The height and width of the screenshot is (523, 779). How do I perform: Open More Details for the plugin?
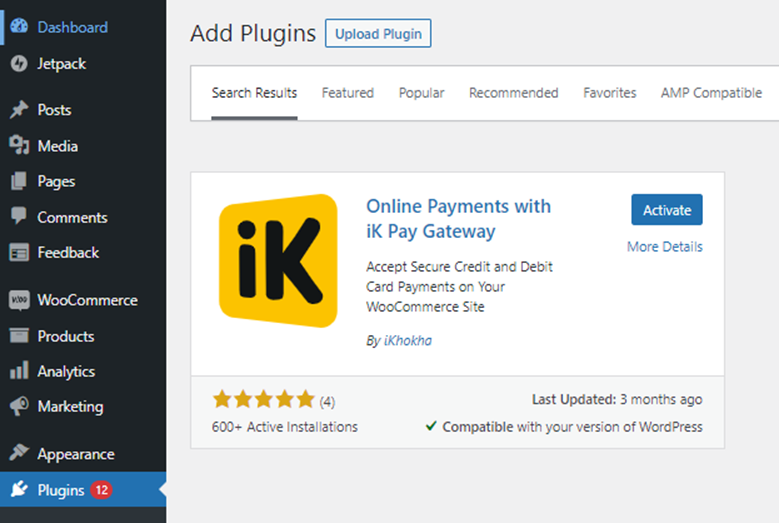pos(664,247)
